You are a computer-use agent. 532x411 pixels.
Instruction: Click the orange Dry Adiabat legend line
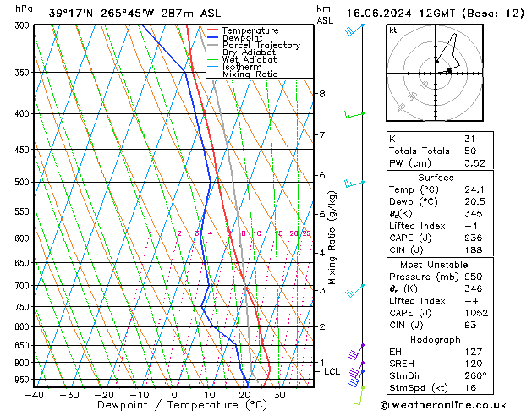coord(213,52)
